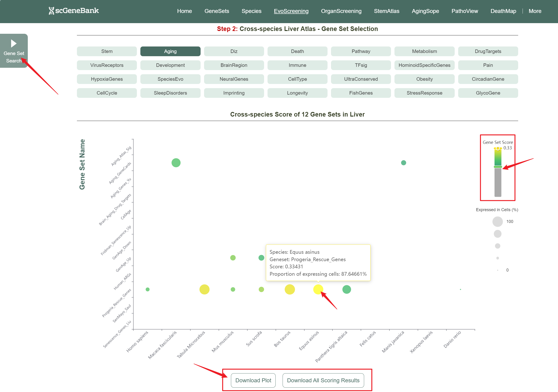The height and width of the screenshot is (392, 558).
Task: Click the yellow Equus asinus Progeria bubble
Action: [318, 289]
